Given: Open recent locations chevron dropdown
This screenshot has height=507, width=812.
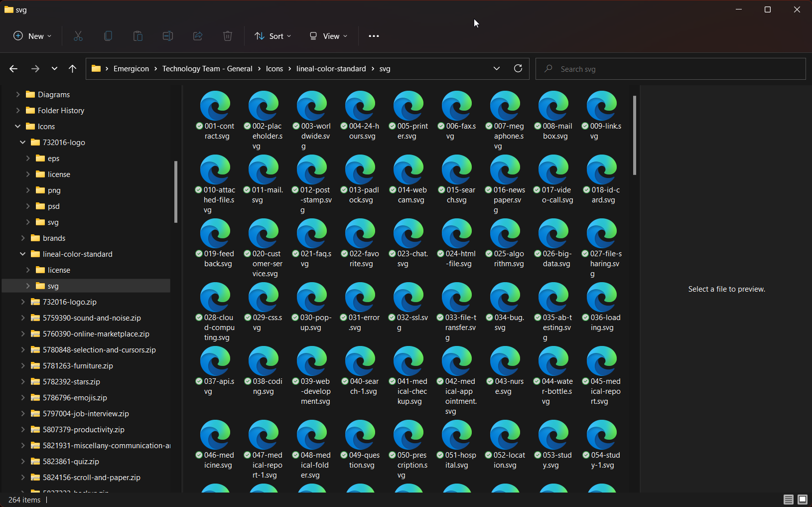Looking at the screenshot, I should coord(54,69).
